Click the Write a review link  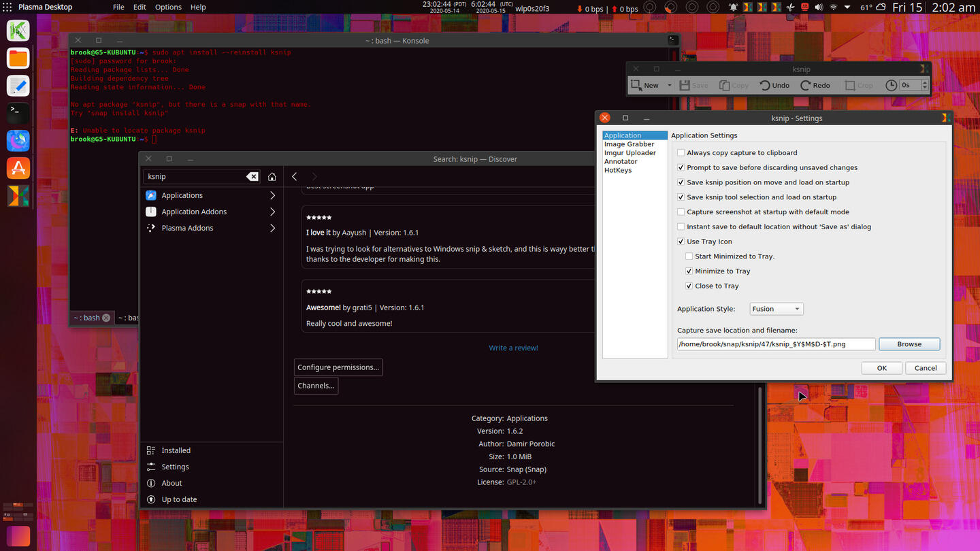tap(513, 348)
